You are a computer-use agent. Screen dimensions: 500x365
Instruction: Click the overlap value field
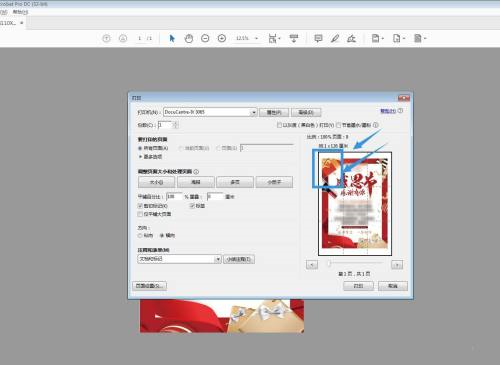coord(215,196)
